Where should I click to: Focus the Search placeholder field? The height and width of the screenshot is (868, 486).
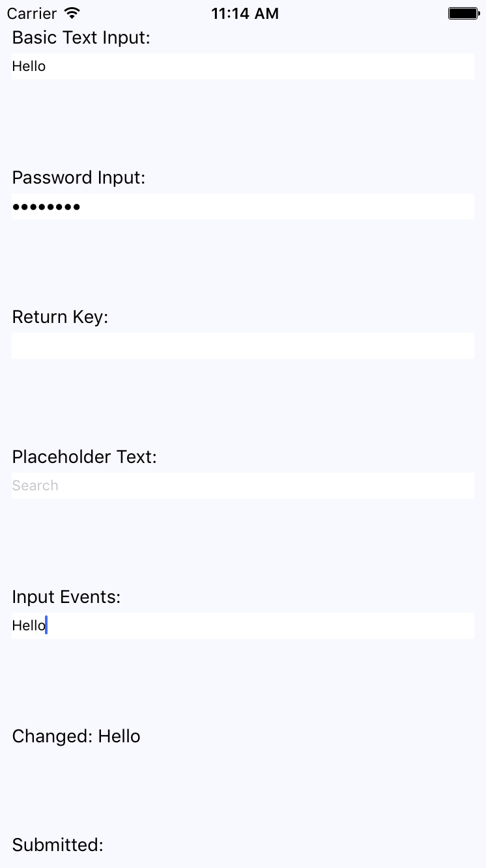242,486
